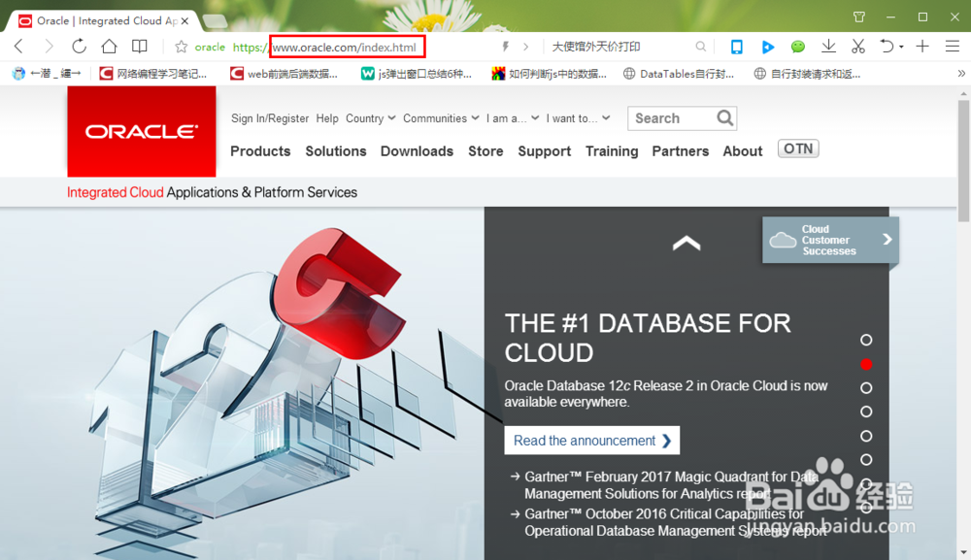971x560 pixels.
Task: Click the magnifier icon in the browser search box
Action: [x=700, y=47]
